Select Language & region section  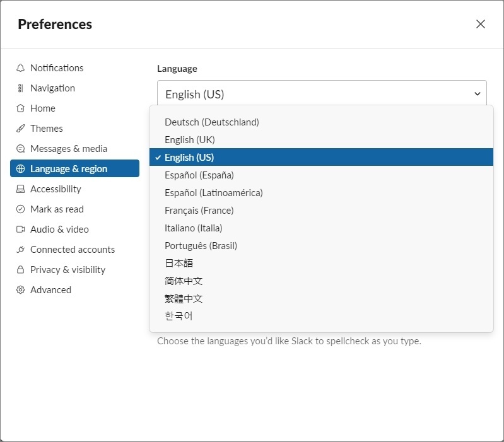click(x=74, y=168)
